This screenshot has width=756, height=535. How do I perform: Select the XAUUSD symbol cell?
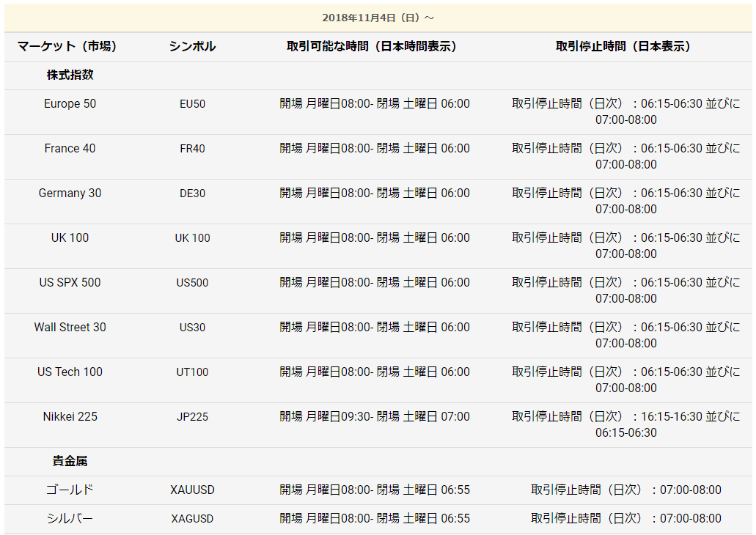pos(192,490)
